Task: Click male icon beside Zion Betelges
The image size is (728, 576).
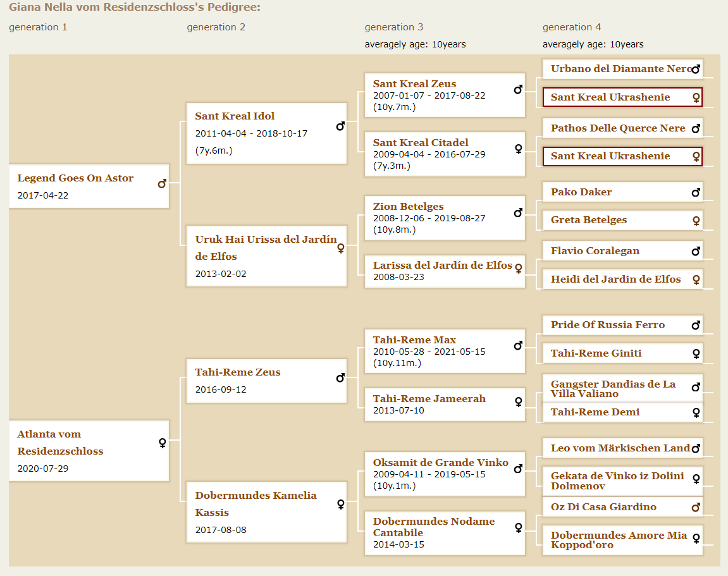Action: (518, 213)
